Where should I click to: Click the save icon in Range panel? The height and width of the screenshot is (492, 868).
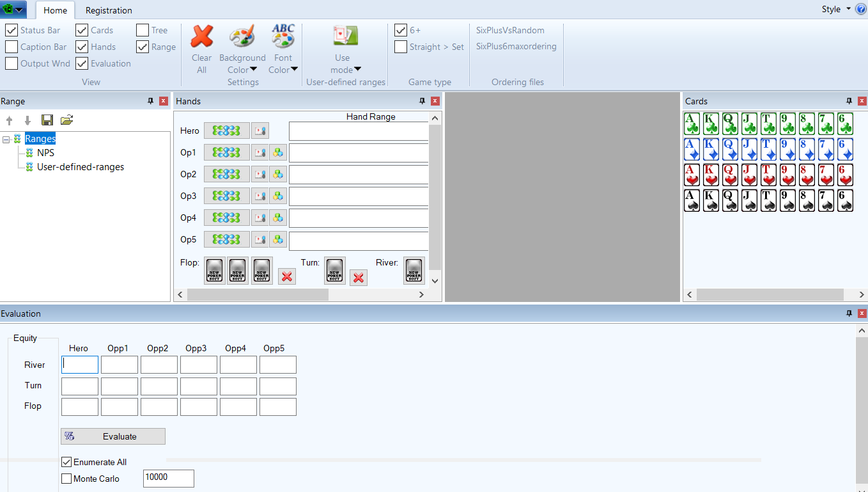point(47,120)
